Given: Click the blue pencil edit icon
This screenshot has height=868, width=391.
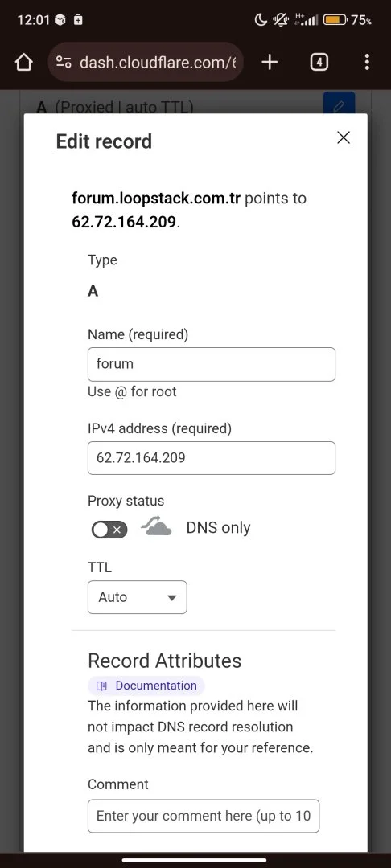Looking at the screenshot, I should pyautogui.click(x=339, y=104).
